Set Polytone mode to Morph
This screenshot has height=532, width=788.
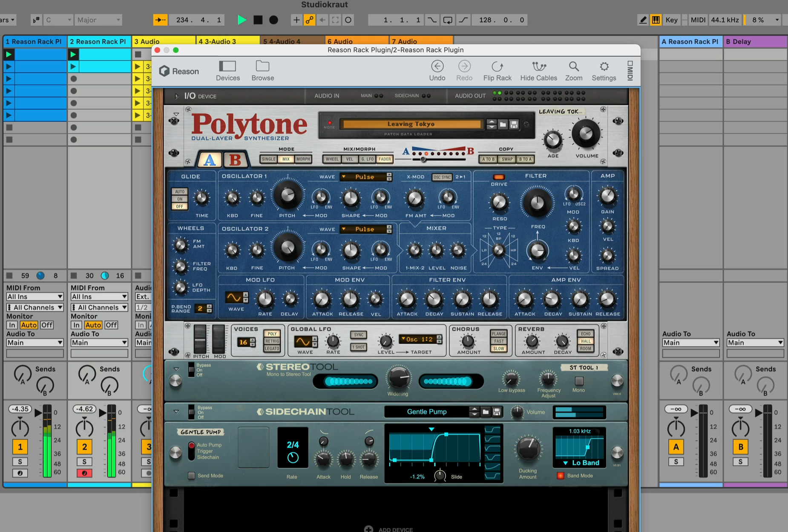(x=303, y=159)
